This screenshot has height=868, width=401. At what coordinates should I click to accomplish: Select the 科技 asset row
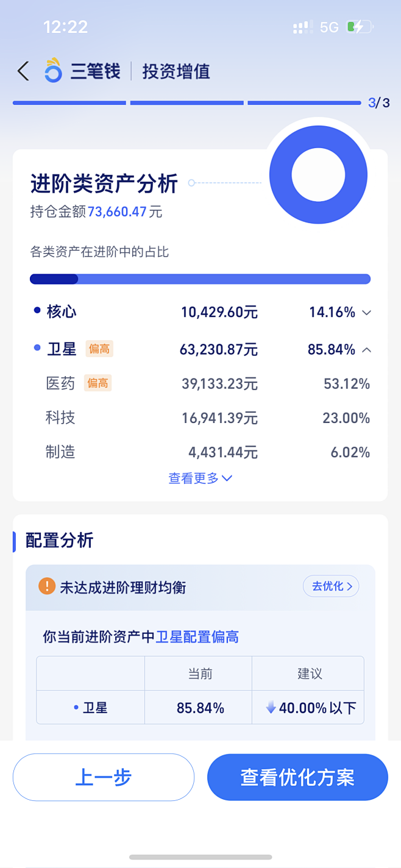pos(200,418)
